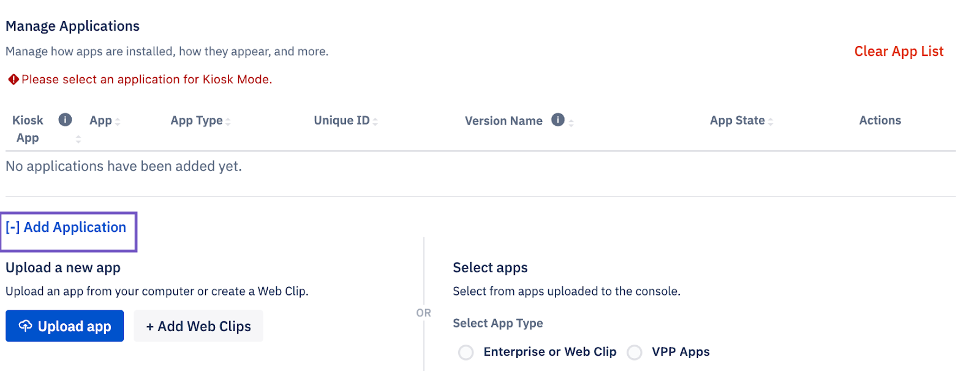This screenshot has width=980, height=371.
Task: Click the sort arrows beside Unique ID
Action: (x=375, y=122)
